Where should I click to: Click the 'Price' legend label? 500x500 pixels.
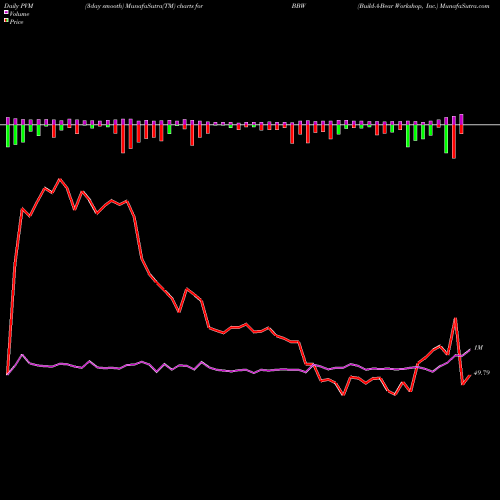point(16,22)
